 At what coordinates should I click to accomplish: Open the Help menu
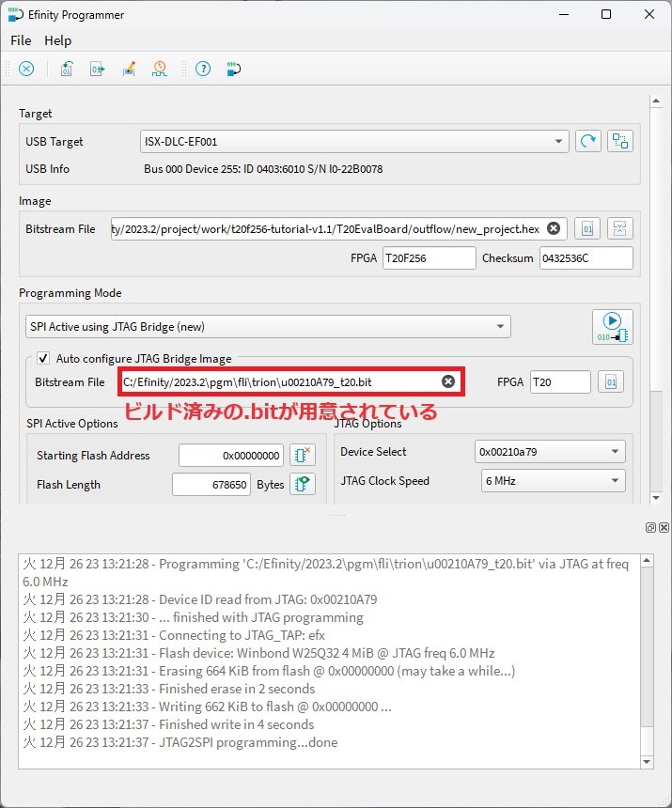[x=57, y=40]
